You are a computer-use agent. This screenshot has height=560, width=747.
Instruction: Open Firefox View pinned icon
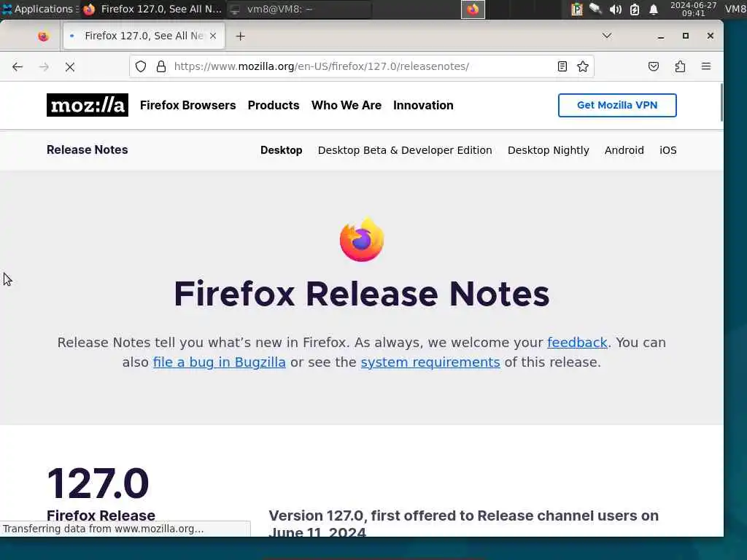point(43,36)
